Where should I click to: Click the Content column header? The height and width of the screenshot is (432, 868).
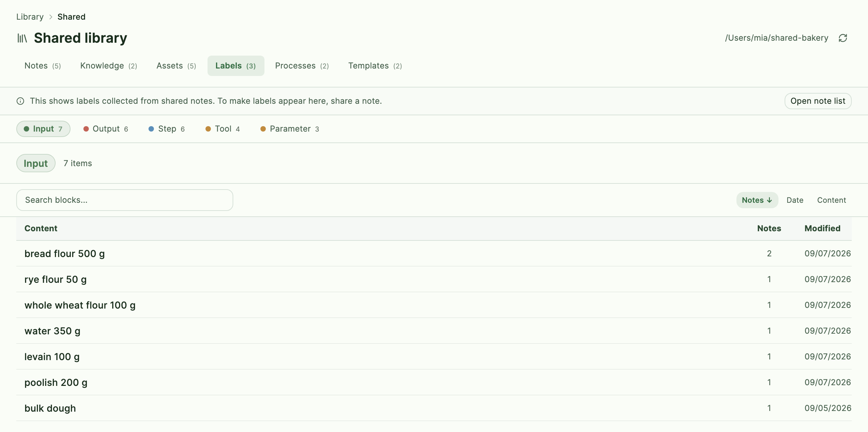41,229
